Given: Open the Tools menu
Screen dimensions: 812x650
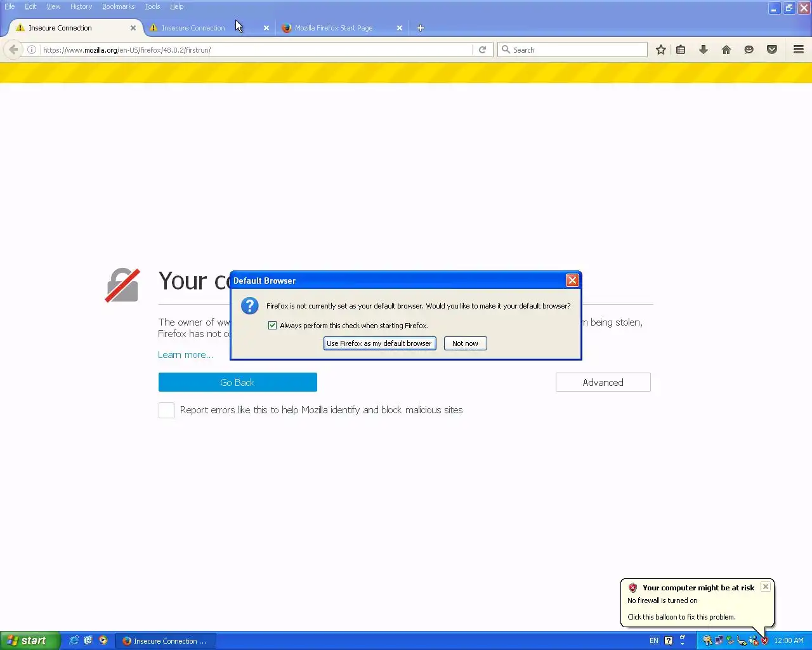Looking at the screenshot, I should pos(152,6).
